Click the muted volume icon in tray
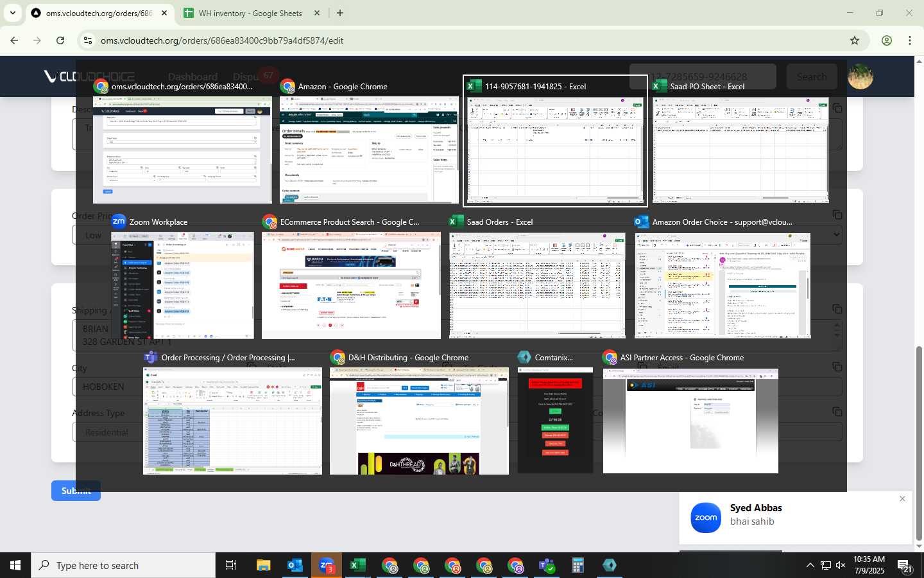 coord(841,565)
